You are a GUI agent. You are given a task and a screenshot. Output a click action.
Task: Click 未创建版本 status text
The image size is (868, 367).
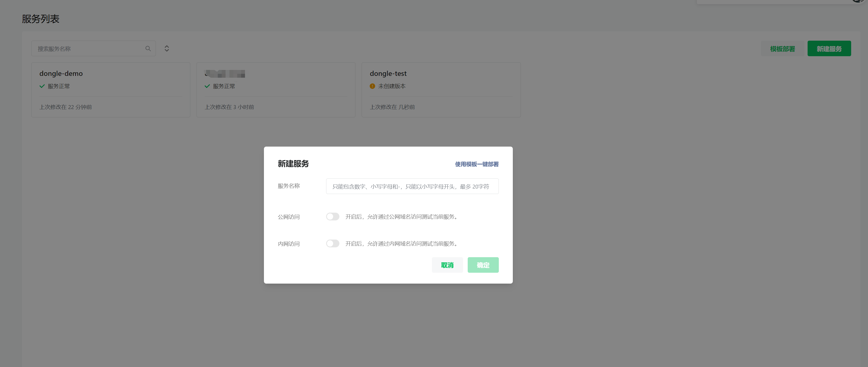[x=391, y=86]
